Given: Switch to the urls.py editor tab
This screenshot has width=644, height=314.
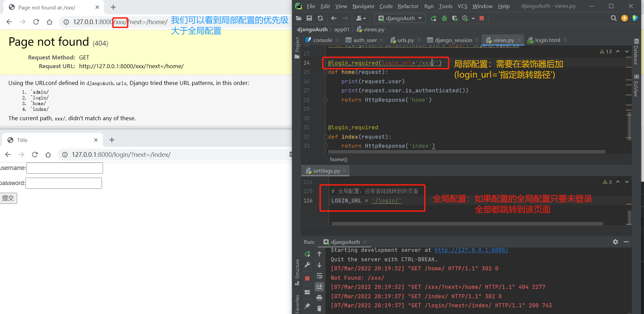Looking at the screenshot, I should pyautogui.click(x=406, y=40).
